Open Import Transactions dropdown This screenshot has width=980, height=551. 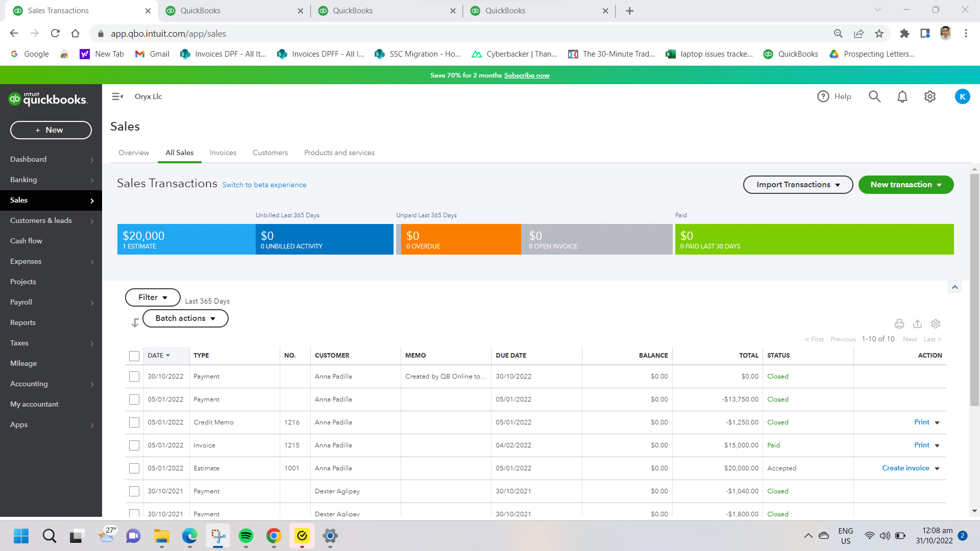pos(797,185)
